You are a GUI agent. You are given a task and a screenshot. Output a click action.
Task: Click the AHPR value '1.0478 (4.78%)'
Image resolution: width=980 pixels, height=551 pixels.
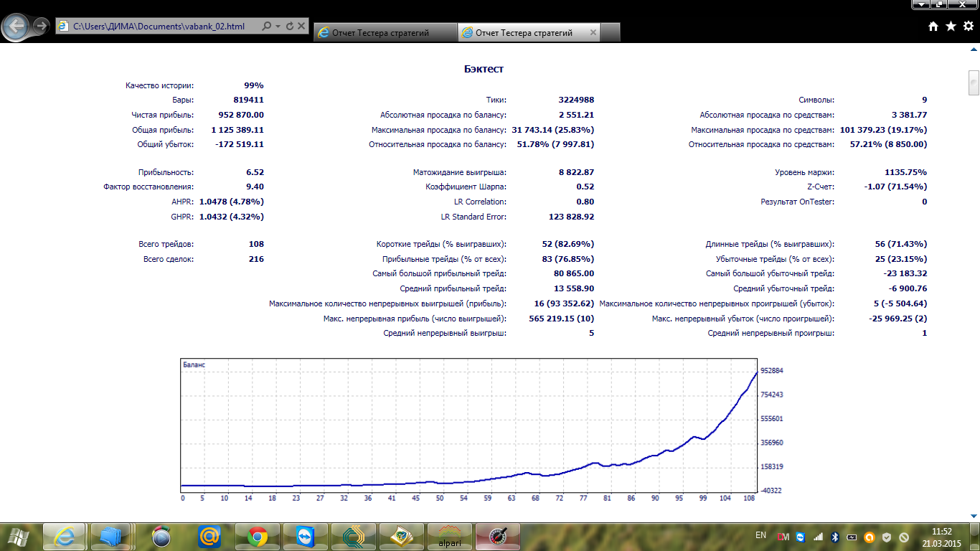tap(232, 202)
